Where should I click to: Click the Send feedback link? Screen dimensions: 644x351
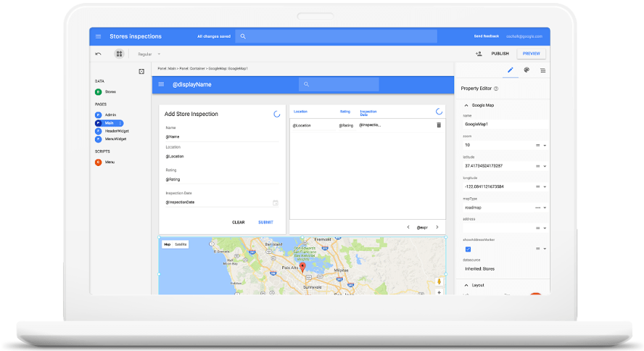[x=487, y=36]
